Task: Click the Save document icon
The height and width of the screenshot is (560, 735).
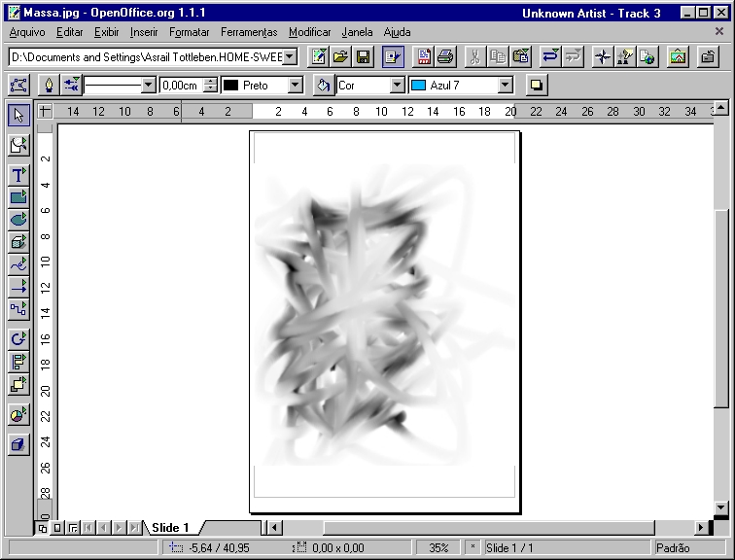Action: point(363,57)
